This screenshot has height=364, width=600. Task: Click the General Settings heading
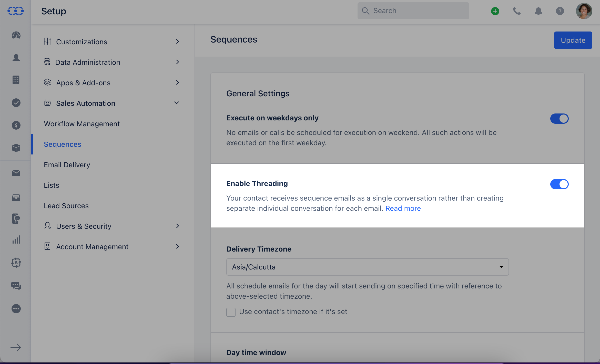pyautogui.click(x=258, y=93)
